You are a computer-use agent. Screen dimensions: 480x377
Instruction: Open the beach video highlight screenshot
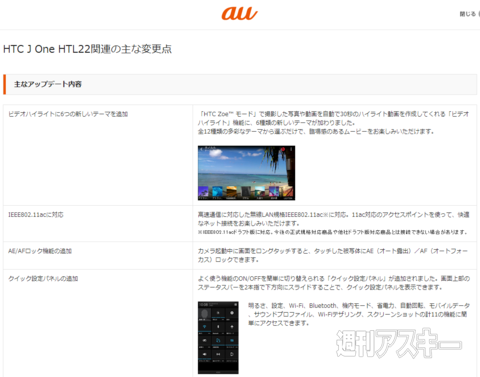[x=246, y=173]
